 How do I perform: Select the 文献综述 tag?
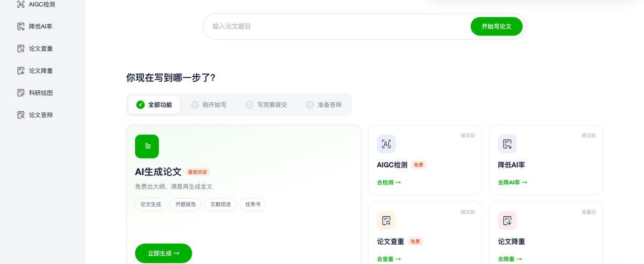[221, 204]
